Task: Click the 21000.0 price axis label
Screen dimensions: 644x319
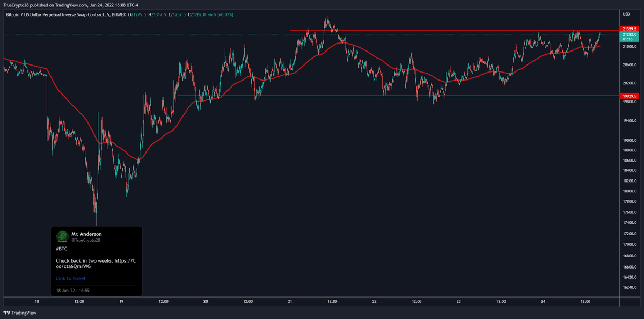Action: point(629,47)
